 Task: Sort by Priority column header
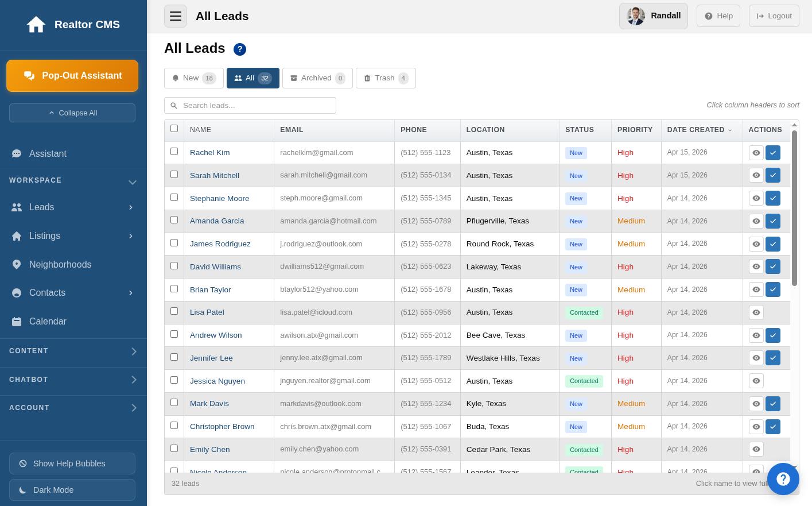(x=636, y=130)
